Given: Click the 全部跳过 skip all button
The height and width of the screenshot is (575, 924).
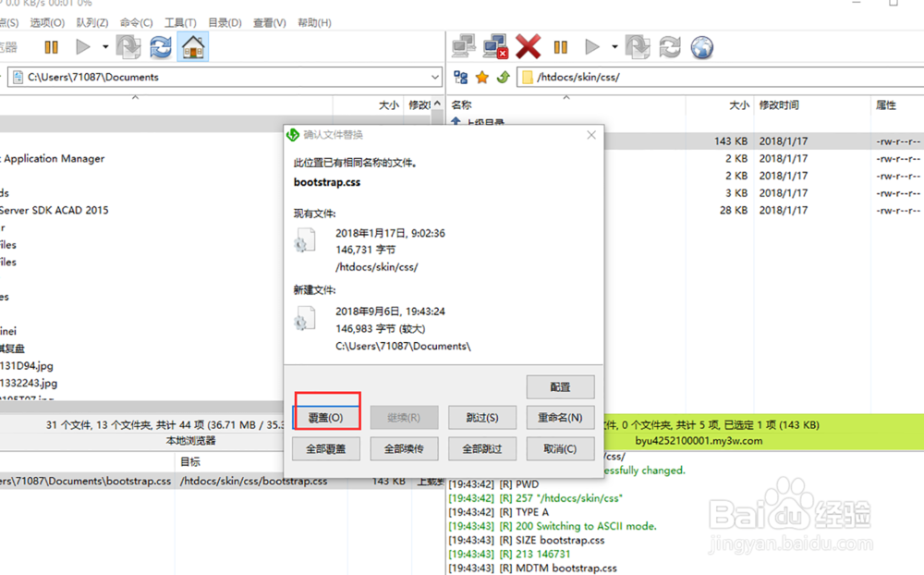Looking at the screenshot, I should 482,448.
